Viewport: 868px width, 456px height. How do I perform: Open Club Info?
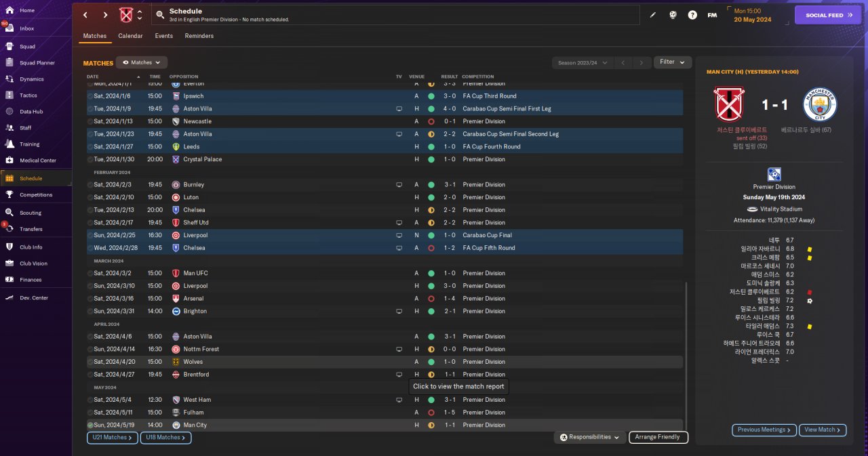pos(31,247)
